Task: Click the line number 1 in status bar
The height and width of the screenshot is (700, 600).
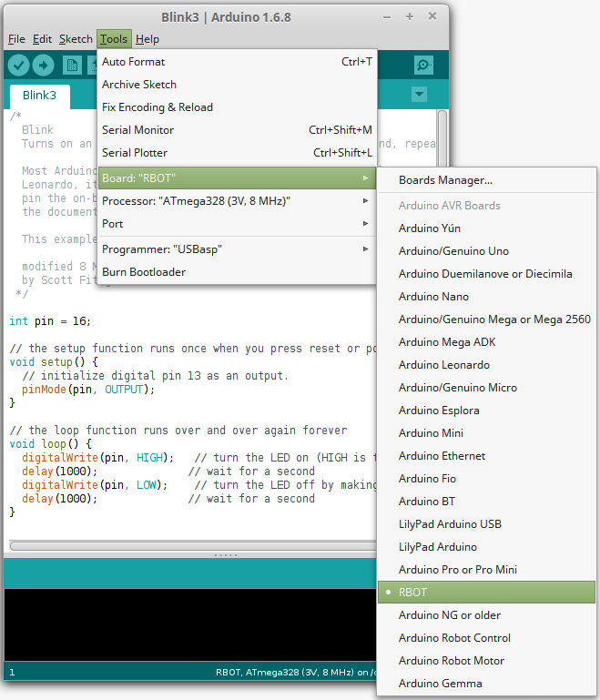Action: [12, 673]
